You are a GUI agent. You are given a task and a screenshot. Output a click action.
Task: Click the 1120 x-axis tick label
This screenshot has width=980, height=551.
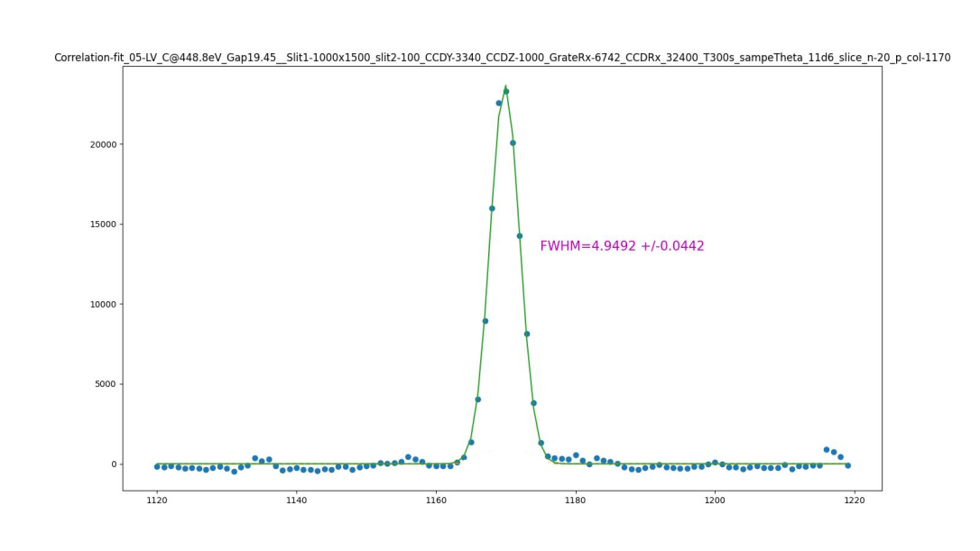[x=157, y=501]
